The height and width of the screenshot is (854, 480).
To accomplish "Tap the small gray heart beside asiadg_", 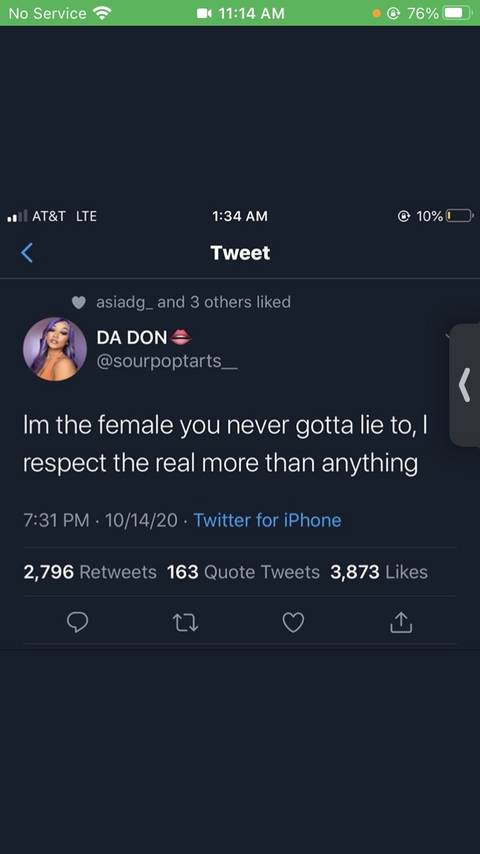I will click(x=79, y=302).
